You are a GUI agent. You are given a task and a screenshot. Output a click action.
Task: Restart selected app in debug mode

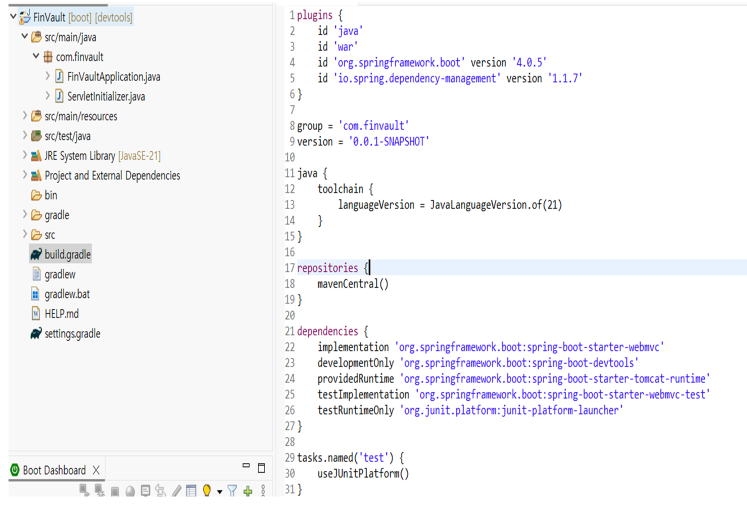[100, 491]
